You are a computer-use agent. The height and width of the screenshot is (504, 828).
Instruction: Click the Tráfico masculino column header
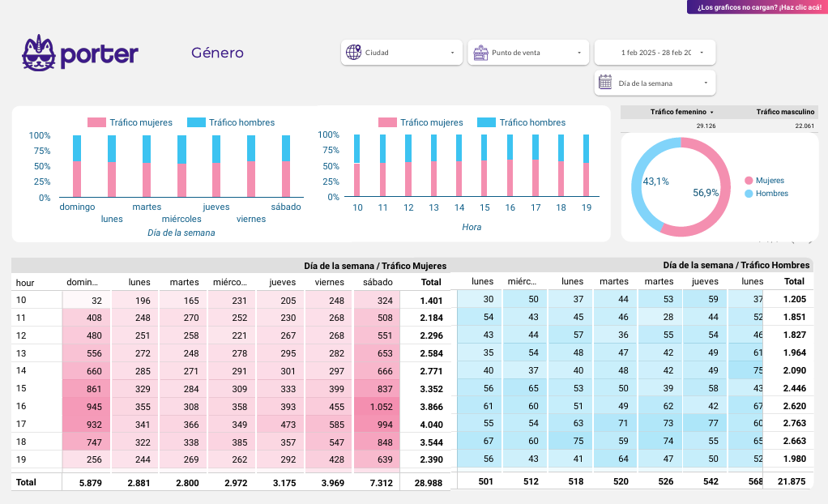pos(785,112)
